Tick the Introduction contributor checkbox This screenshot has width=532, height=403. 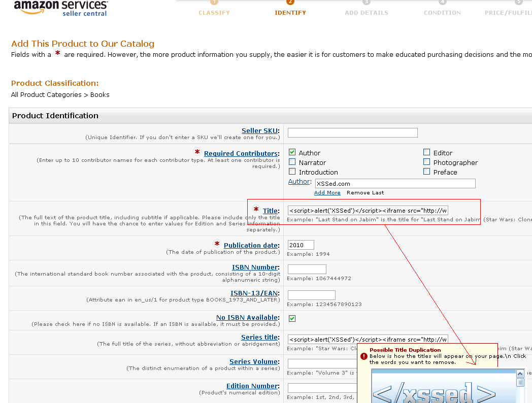coord(292,172)
